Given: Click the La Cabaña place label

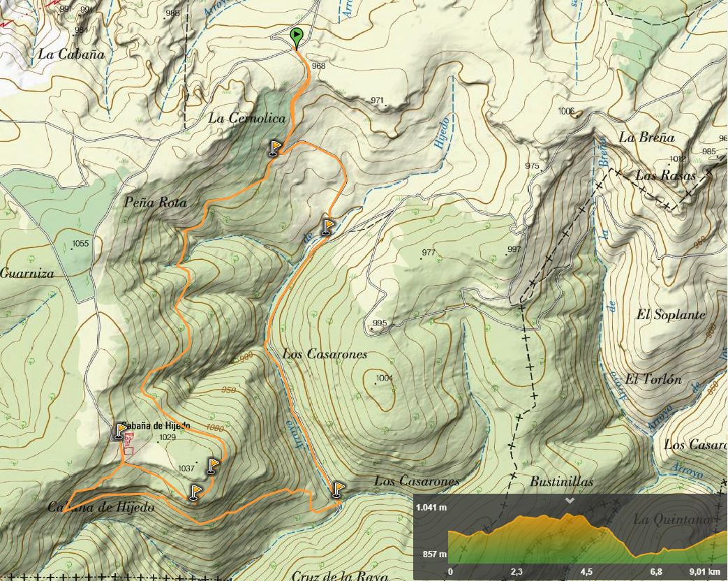Looking at the screenshot, I should pos(71,54).
